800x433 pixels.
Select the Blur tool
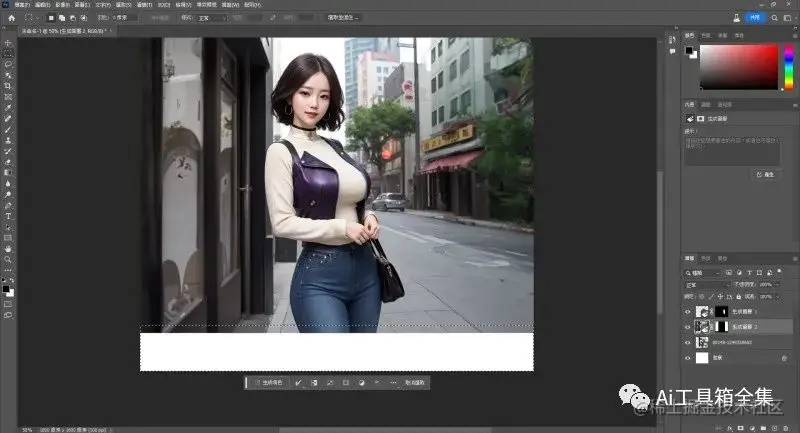click(8, 184)
